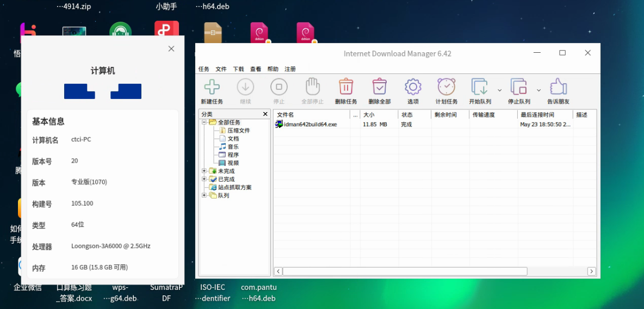
Task: Click the 专业版(1070) edition text
Action: 89,182
